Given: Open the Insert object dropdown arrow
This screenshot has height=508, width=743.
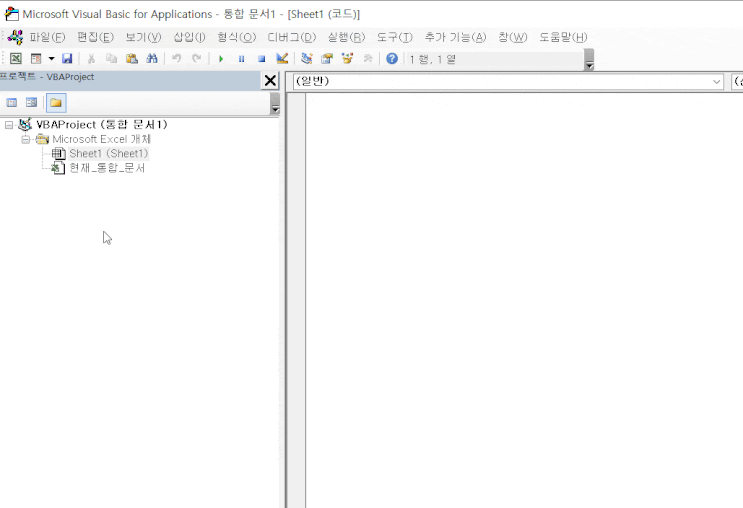Looking at the screenshot, I should pos(51,59).
